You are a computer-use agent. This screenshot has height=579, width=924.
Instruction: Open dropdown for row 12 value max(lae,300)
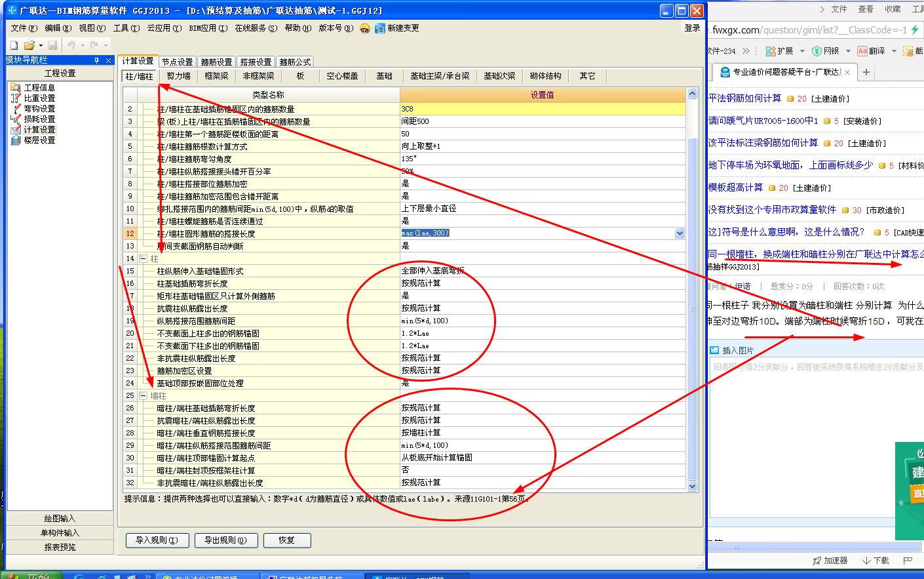click(680, 233)
